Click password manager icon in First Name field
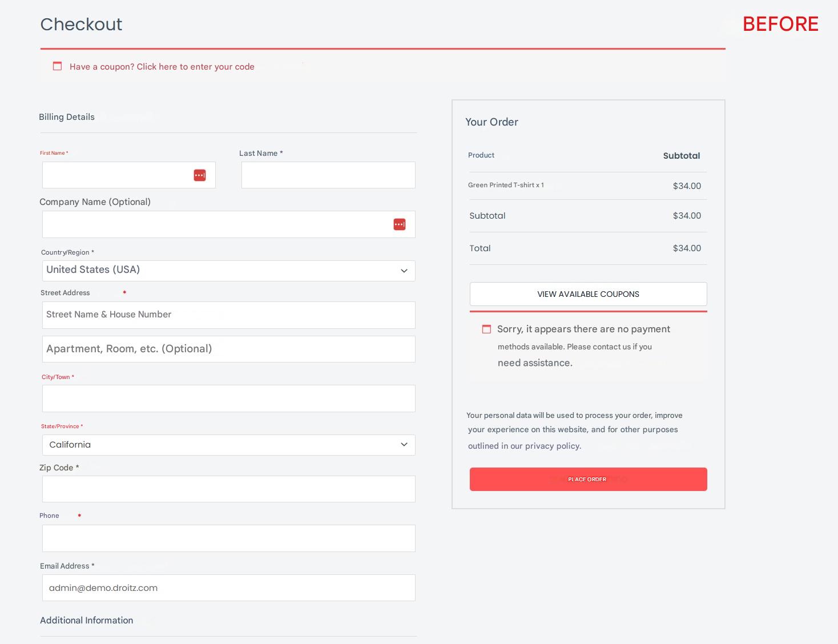The height and width of the screenshot is (644, 838). click(x=199, y=175)
